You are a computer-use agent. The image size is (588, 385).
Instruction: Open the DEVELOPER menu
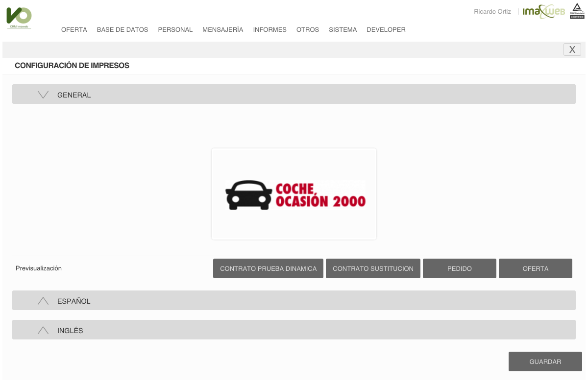click(386, 29)
